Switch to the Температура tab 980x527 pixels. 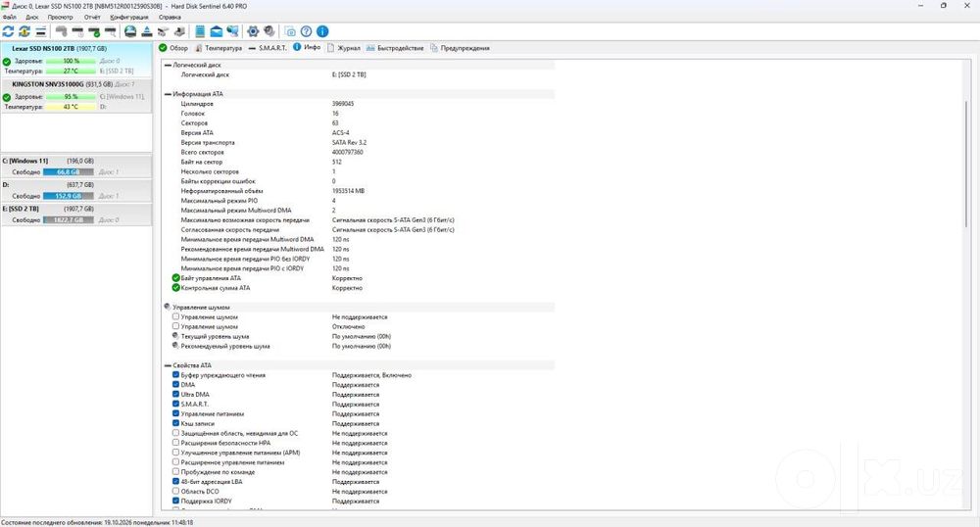tap(219, 47)
